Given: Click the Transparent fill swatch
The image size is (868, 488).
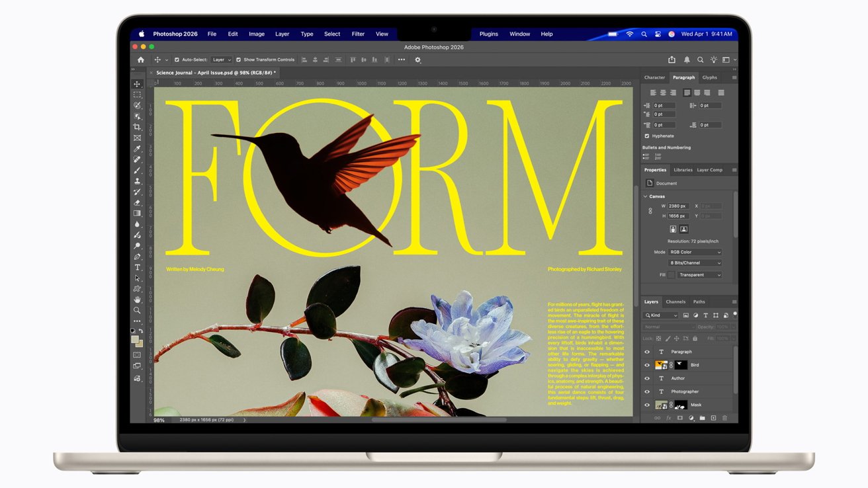Looking at the screenshot, I should pos(672,274).
